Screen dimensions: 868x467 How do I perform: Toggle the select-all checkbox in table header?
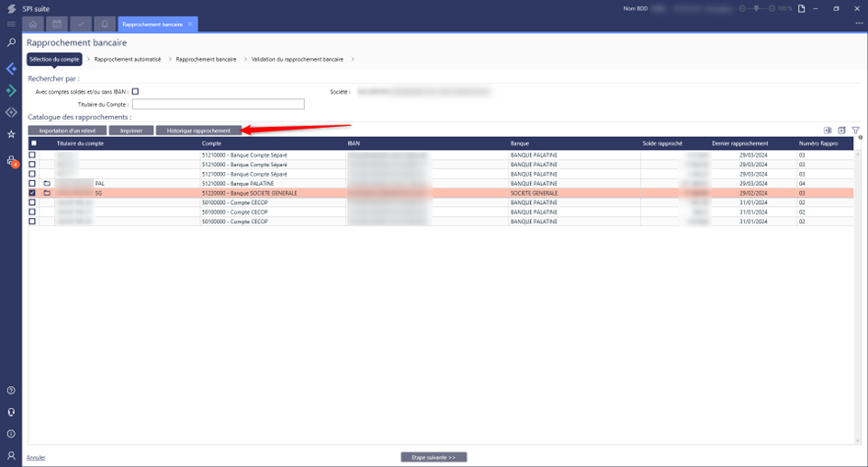[34, 143]
